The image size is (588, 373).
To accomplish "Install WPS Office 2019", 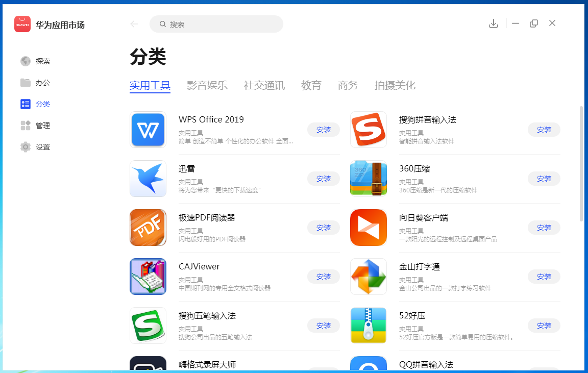I will 324,130.
